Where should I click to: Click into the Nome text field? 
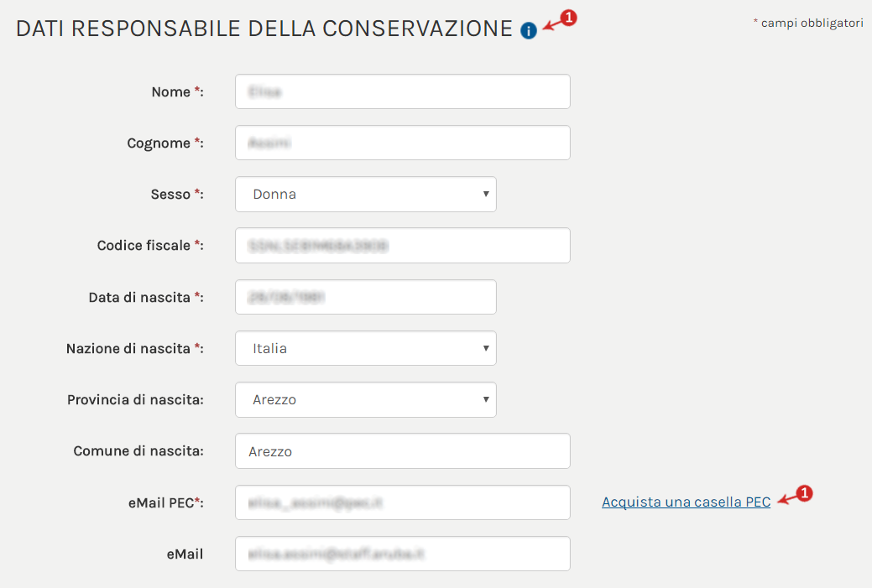coord(402,91)
